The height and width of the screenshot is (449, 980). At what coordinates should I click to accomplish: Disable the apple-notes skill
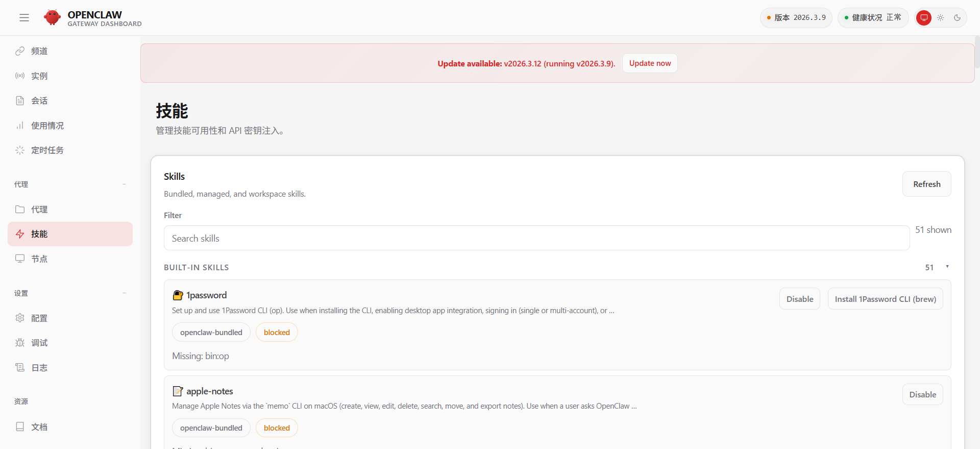(x=922, y=394)
